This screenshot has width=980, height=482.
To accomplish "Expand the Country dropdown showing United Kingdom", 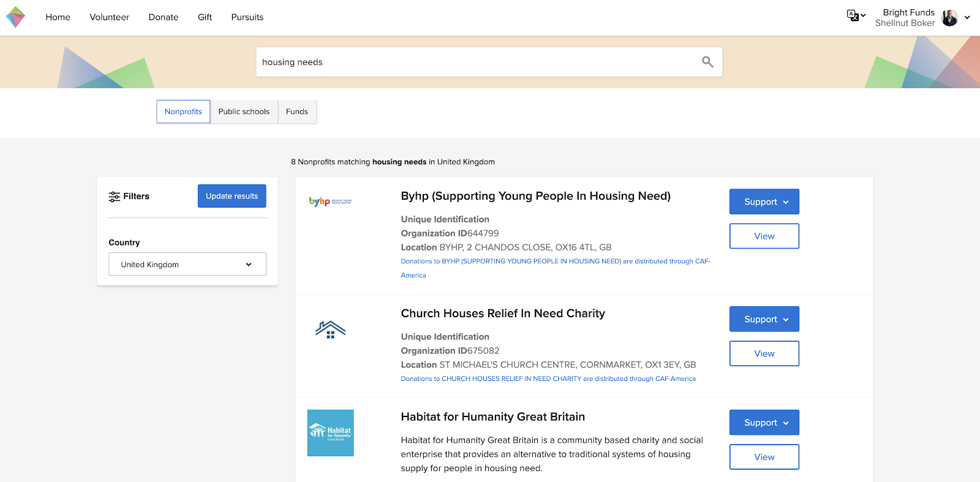I will click(x=187, y=265).
